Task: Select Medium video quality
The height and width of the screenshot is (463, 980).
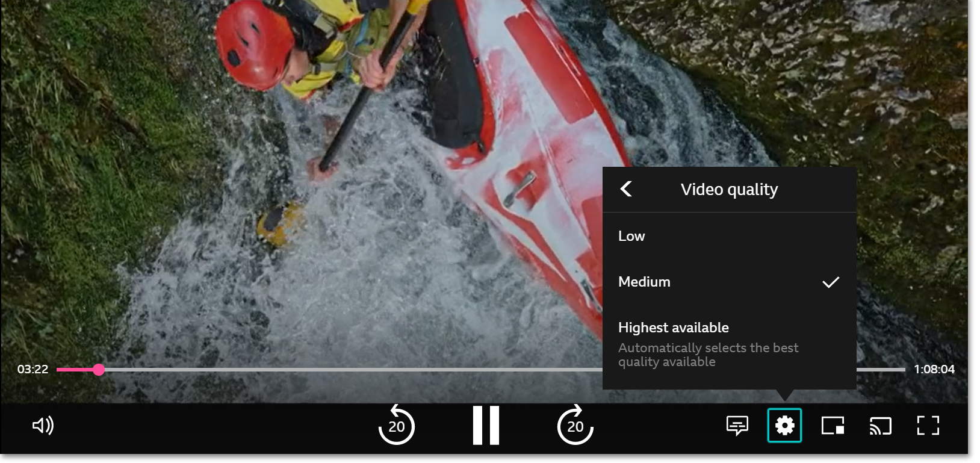Action: (x=730, y=282)
